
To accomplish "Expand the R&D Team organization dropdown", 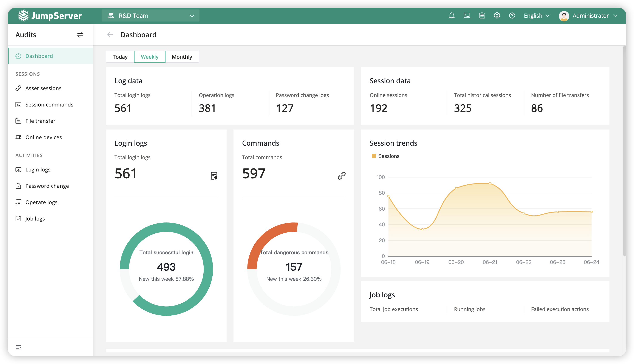I will tap(150, 15).
